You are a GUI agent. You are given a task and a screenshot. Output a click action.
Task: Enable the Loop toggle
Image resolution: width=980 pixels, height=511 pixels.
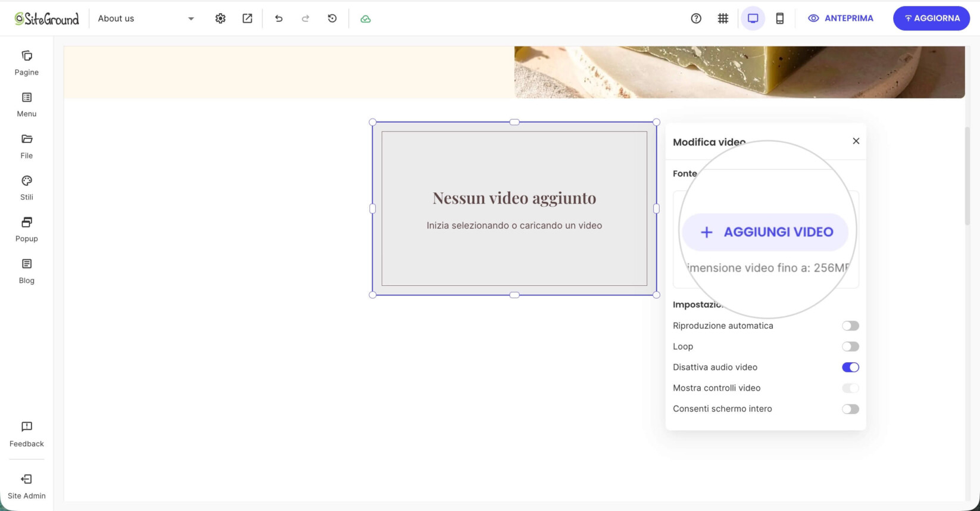coord(850,347)
